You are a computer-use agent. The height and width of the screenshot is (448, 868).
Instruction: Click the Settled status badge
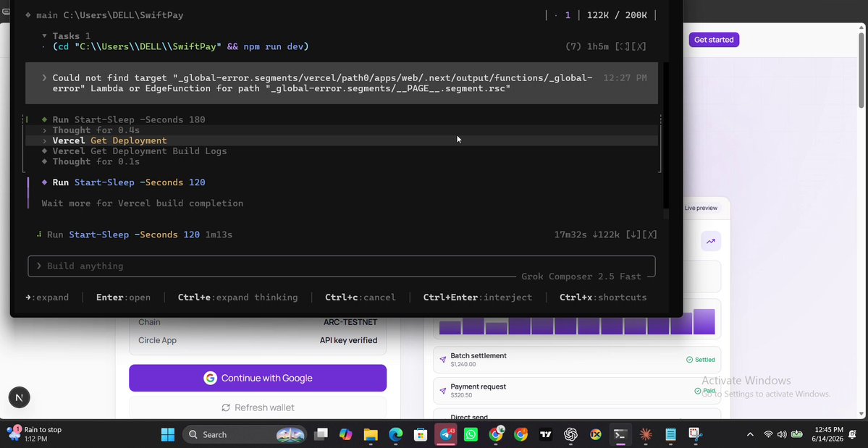(x=700, y=360)
